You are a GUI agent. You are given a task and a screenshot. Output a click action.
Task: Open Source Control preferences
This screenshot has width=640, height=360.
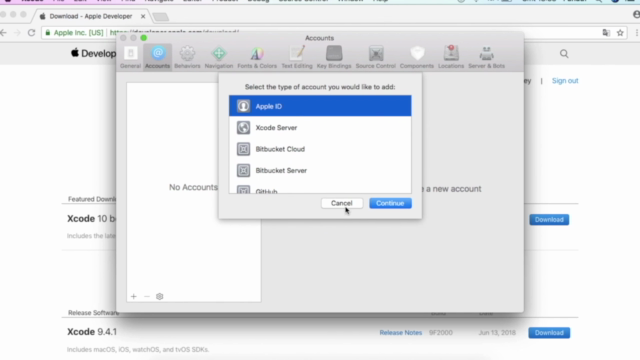point(376,57)
